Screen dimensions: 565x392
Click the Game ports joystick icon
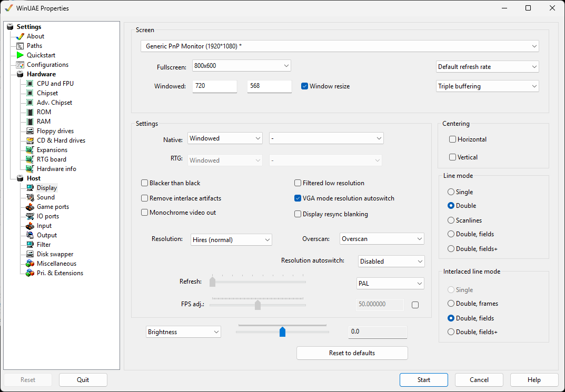tap(30, 207)
